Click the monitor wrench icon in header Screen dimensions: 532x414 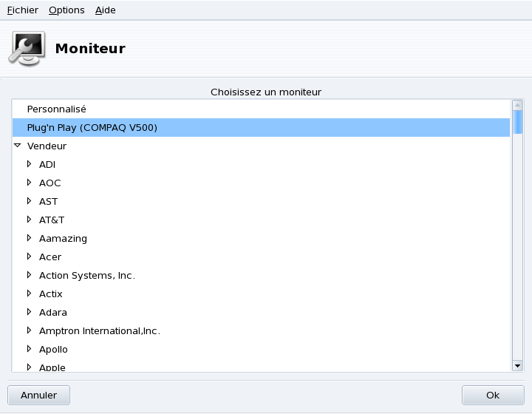point(27,49)
